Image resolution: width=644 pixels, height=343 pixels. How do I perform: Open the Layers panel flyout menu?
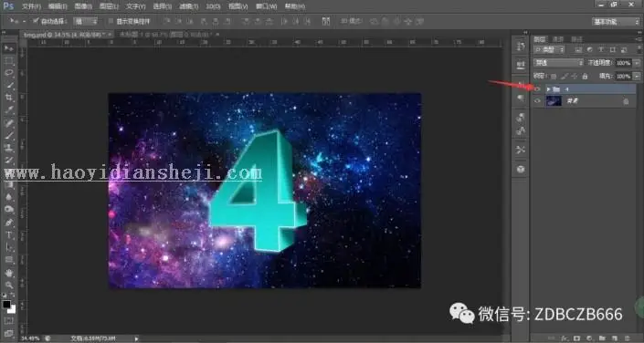point(638,39)
